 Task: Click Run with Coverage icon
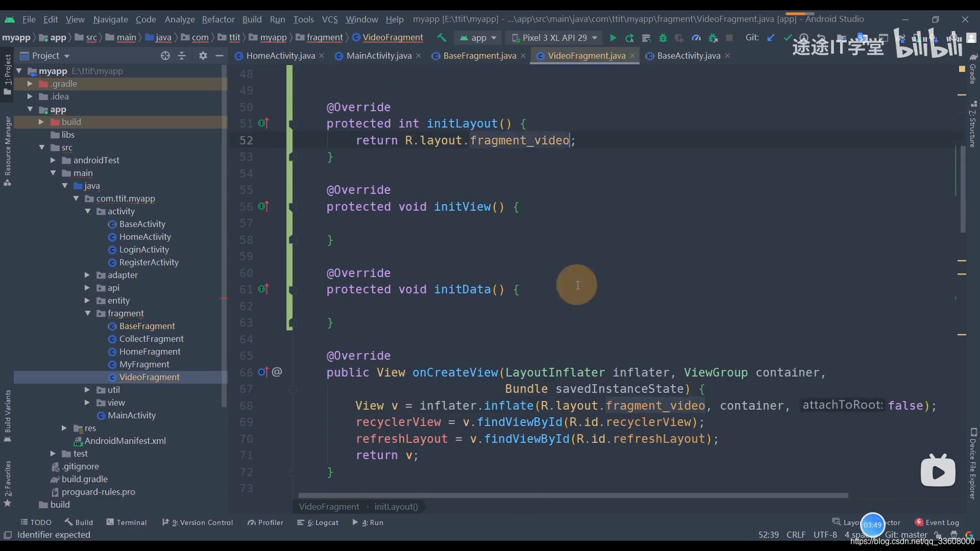click(679, 38)
